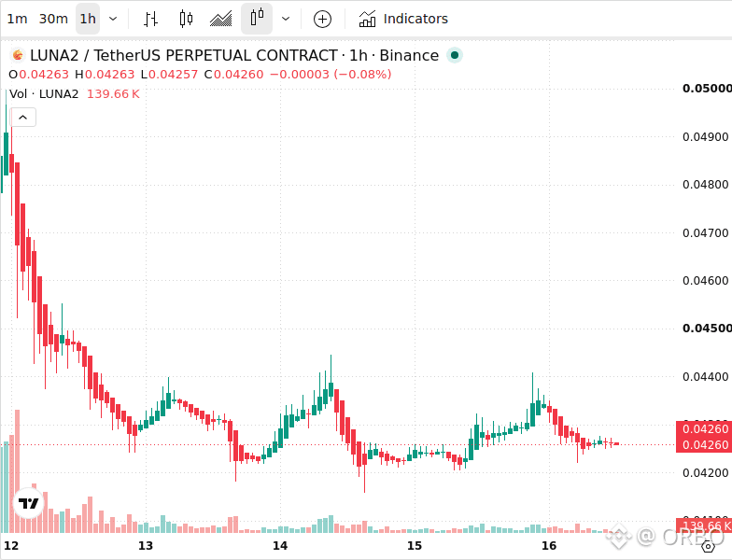Image resolution: width=732 pixels, height=560 pixels.
Task: Click date 12 on time axis
Action: coord(11,545)
